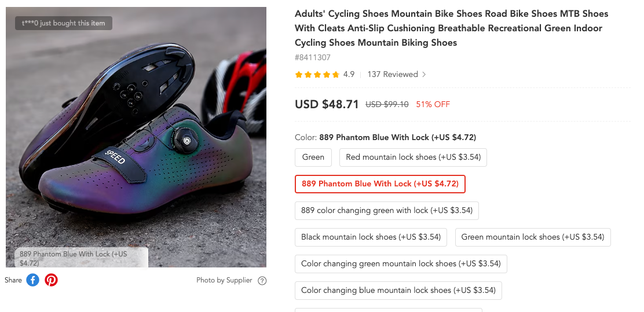Share on Facebook icon
This screenshot has height=312, width=644.
[33, 280]
